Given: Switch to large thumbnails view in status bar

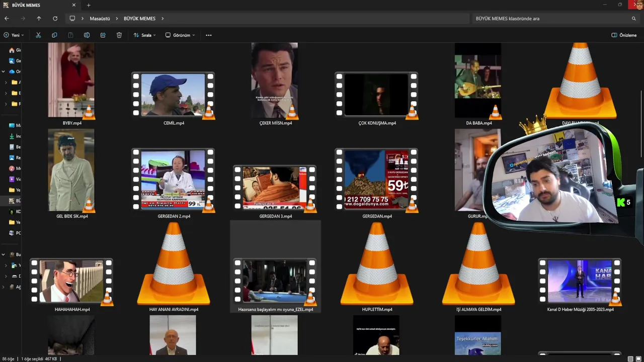Looking at the screenshot, I should [639, 359].
